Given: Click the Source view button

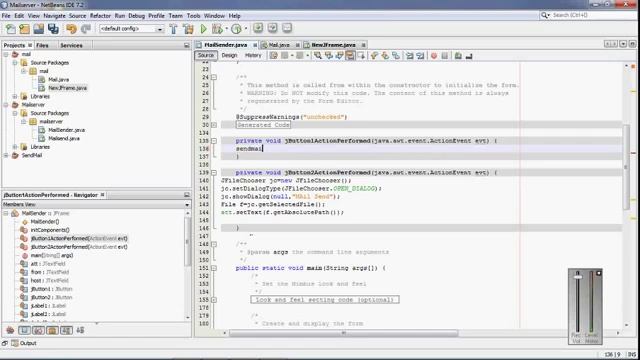Looking at the screenshot, I should [x=206, y=55].
